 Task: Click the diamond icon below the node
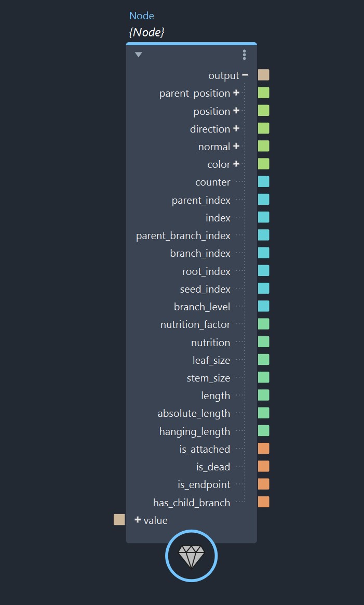coord(191,556)
